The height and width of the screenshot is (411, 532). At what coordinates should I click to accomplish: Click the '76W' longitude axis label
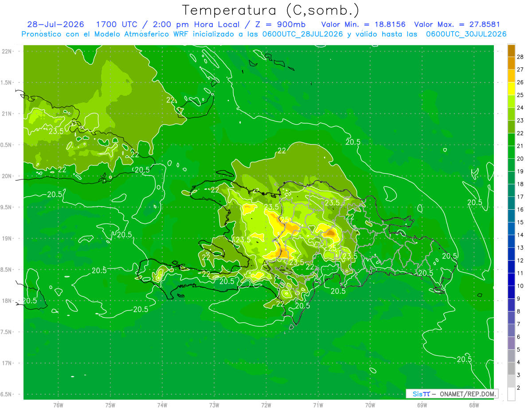click(58, 405)
